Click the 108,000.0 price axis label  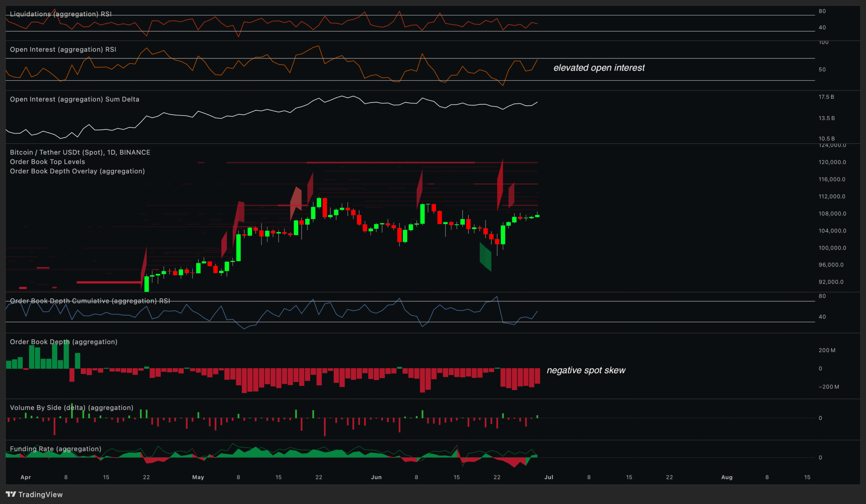coord(832,214)
